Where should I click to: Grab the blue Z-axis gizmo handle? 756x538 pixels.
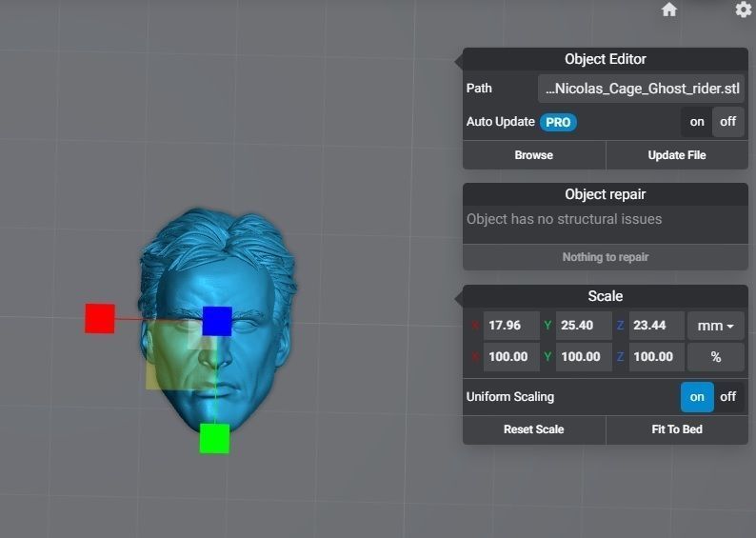click(x=217, y=321)
